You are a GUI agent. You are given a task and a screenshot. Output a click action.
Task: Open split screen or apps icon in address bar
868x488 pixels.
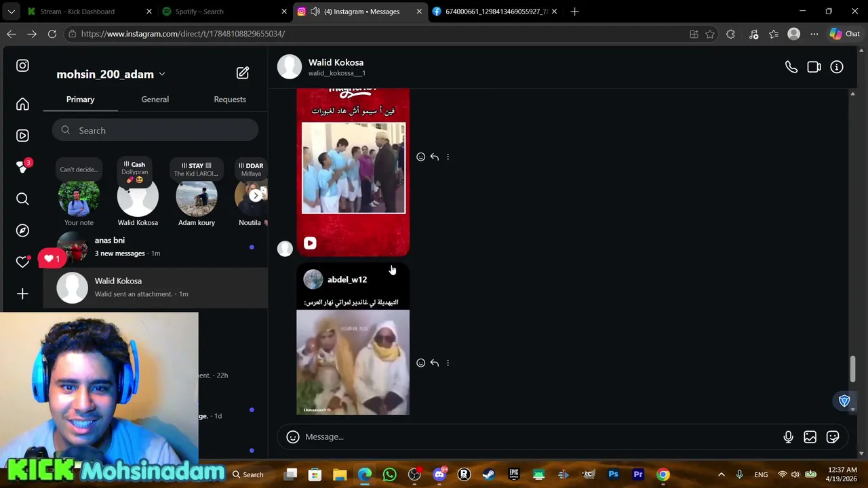(x=694, y=34)
